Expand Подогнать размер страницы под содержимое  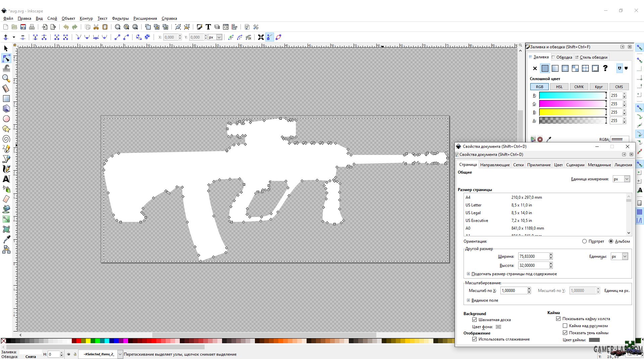pyautogui.click(x=468, y=274)
